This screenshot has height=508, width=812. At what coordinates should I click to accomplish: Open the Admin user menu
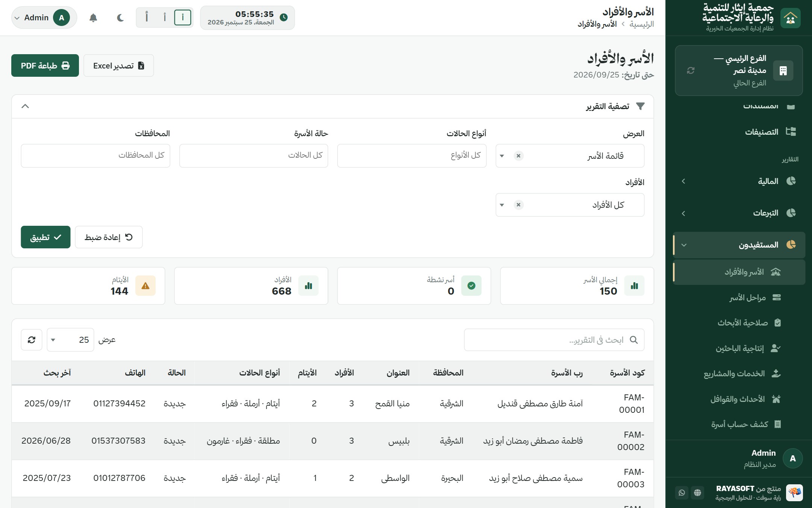click(x=44, y=18)
